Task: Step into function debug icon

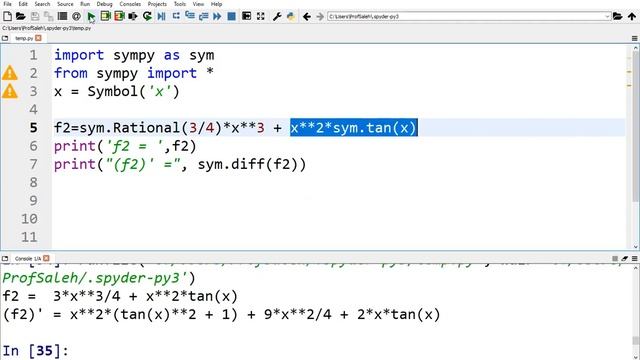Action: [x=190, y=16]
